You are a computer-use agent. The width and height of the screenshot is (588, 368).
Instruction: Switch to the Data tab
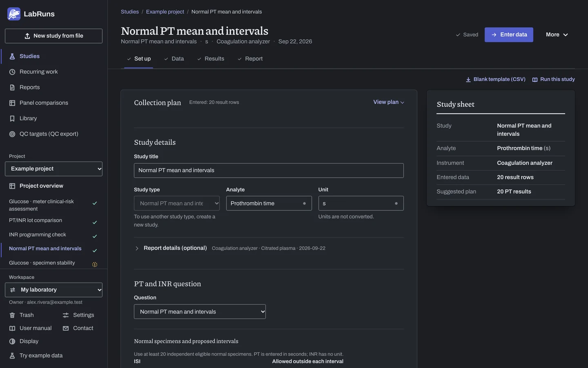click(174, 59)
